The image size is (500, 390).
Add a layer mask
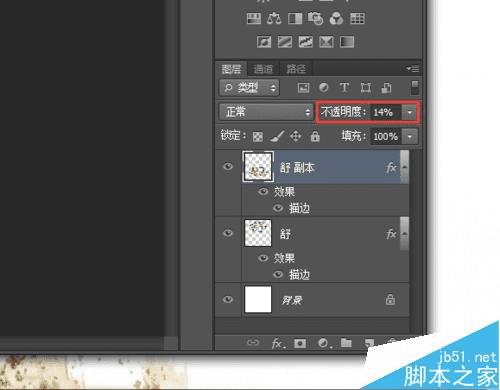tap(300, 343)
